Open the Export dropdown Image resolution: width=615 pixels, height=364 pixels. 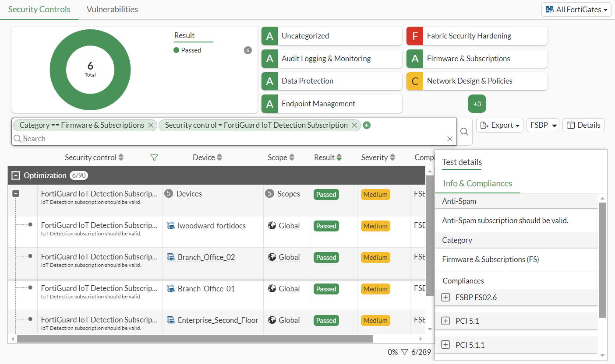coord(499,125)
